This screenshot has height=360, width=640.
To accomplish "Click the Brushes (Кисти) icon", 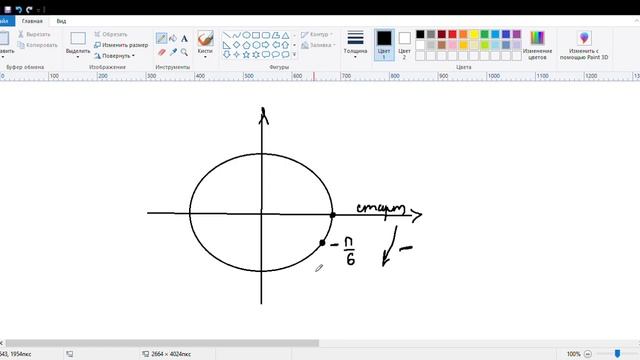I will pyautogui.click(x=205, y=39).
